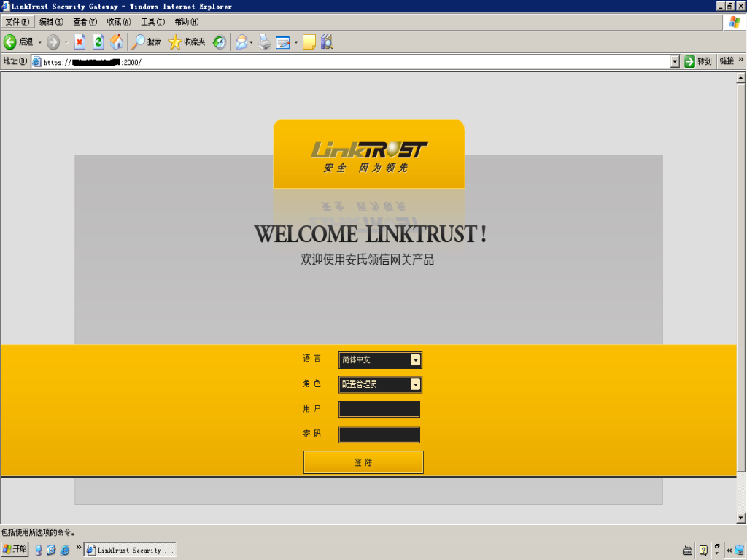747x560 pixels.
Task: Expand hidden tray icons chevron
Action: click(729, 551)
